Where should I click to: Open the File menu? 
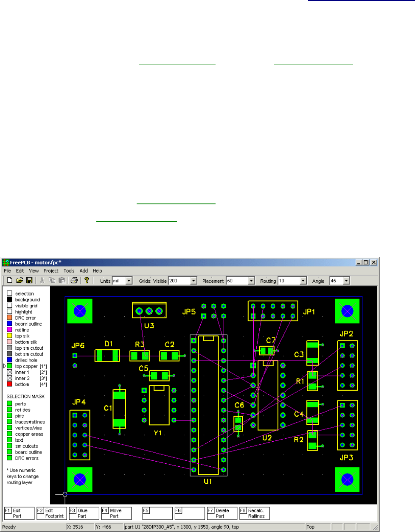point(8,271)
